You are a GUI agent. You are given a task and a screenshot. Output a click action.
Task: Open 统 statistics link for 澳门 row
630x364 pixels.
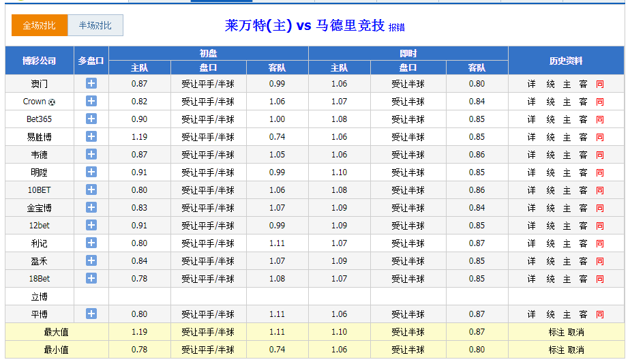[550, 84]
